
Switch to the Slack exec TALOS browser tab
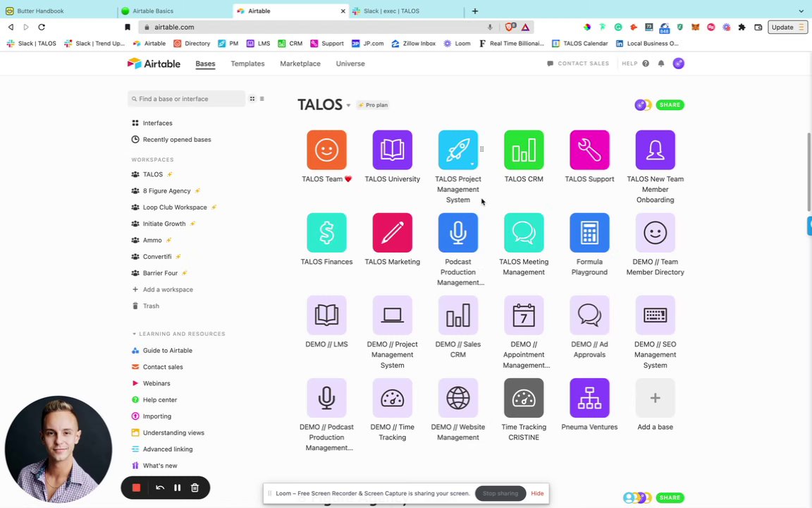pos(407,11)
